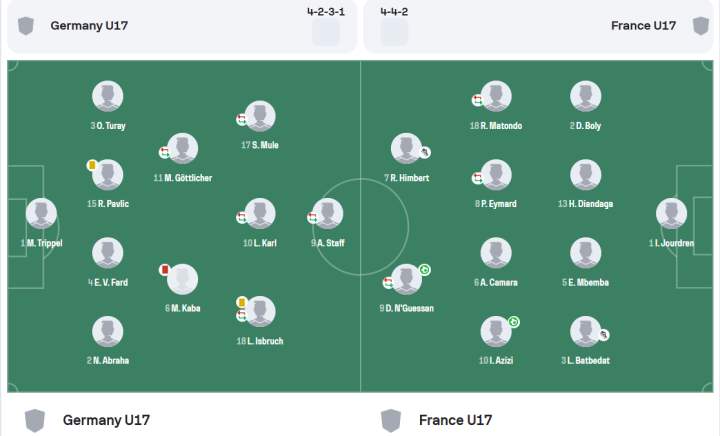The image size is (720, 436).
Task: Click the substitution icon on R. Matondo
Action: click(x=477, y=100)
